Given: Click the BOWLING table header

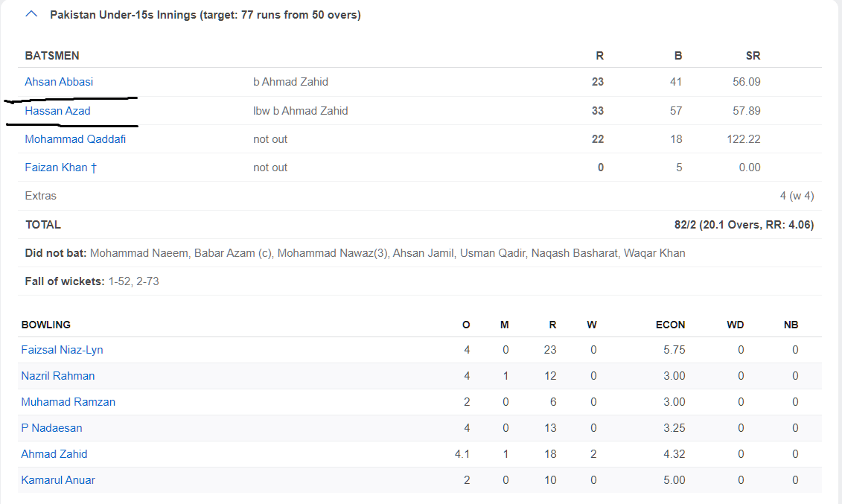Looking at the screenshot, I should 46,325.
